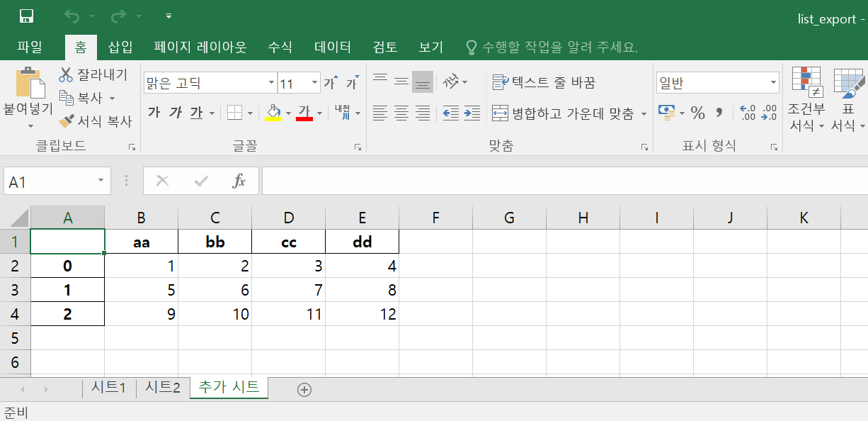The width and height of the screenshot is (868, 421).
Task: Click the 텍스트 줄 바꿈 wrap text button
Action: coord(544,82)
